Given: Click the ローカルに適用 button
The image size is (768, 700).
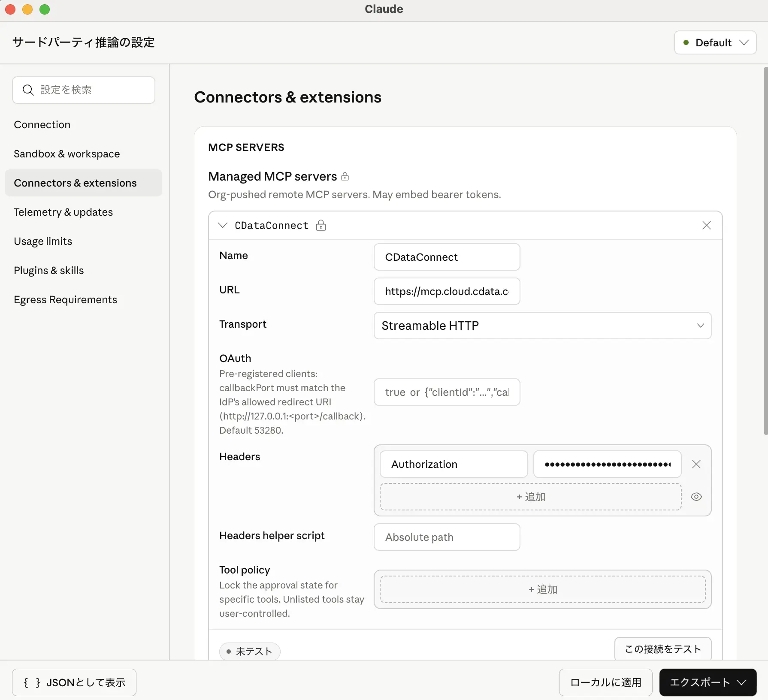Looking at the screenshot, I should point(605,682).
